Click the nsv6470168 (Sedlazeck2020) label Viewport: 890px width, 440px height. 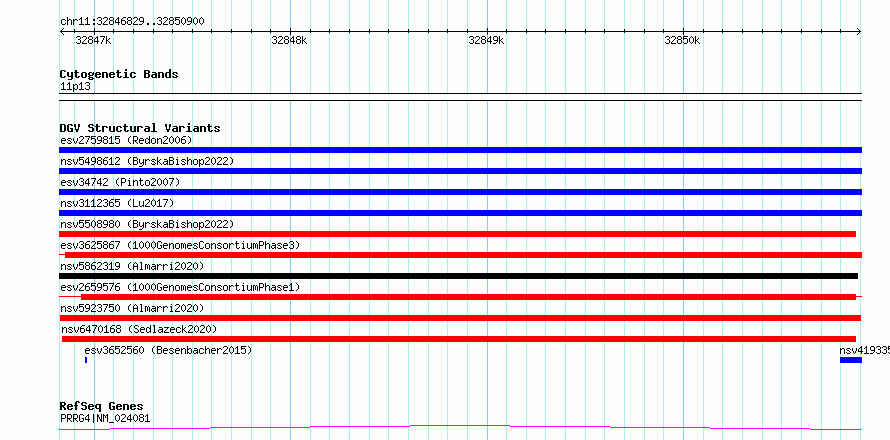pos(139,329)
